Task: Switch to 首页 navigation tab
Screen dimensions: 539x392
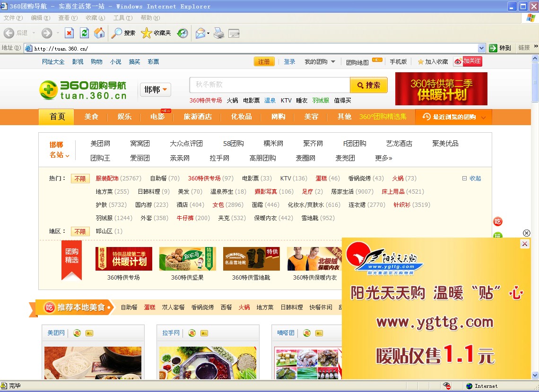Action: tap(57, 117)
